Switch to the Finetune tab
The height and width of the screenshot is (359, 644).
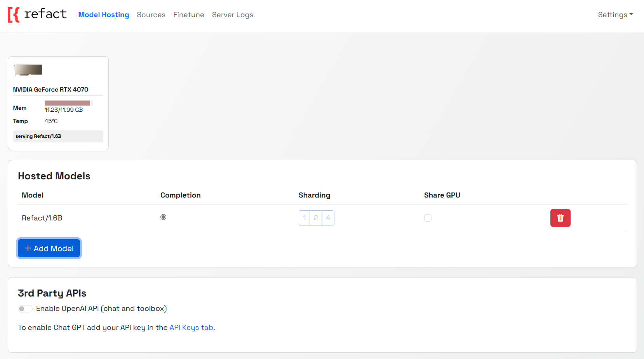click(188, 14)
